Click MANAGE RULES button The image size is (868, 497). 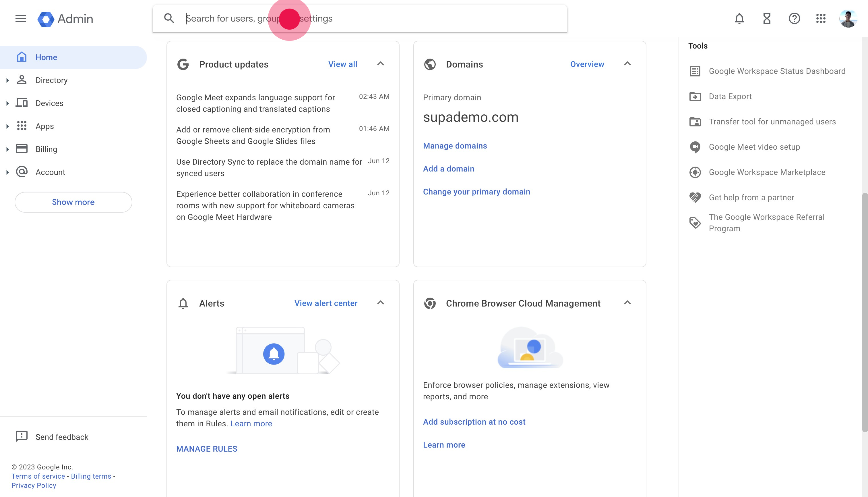coord(207,449)
